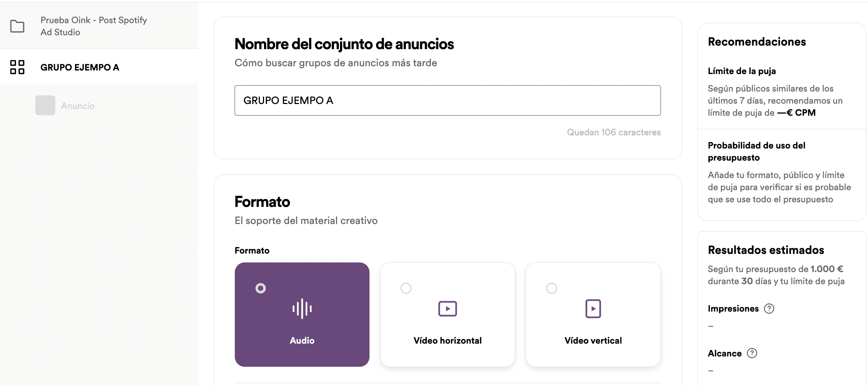The width and height of the screenshot is (868, 386).
Task: Click the Vídeo vertical play icon
Action: click(593, 308)
